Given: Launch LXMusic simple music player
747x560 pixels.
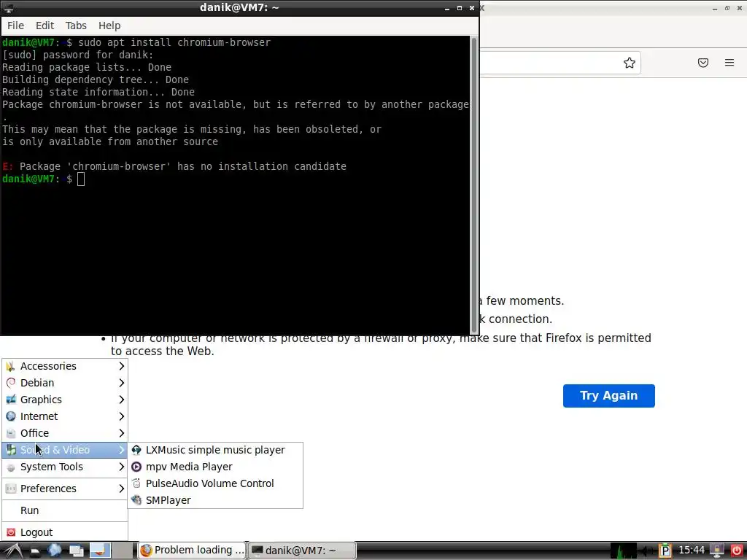Looking at the screenshot, I should 215,450.
